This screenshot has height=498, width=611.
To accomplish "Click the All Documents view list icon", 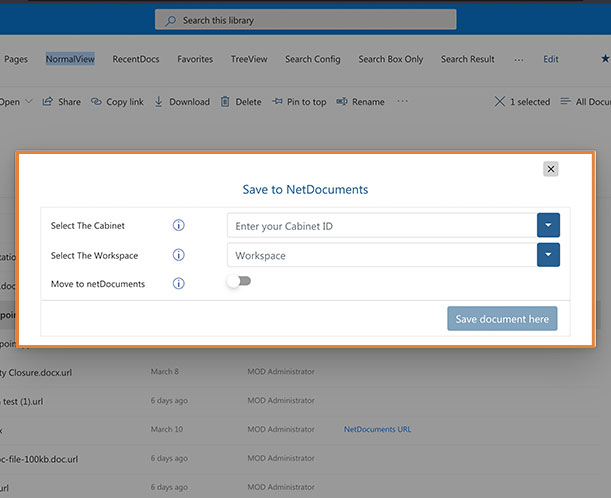I will coord(565,102).
